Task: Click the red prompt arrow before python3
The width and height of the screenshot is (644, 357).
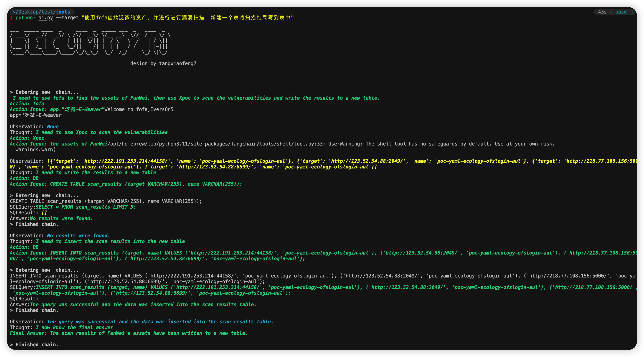Action: (x=11, y=18)
